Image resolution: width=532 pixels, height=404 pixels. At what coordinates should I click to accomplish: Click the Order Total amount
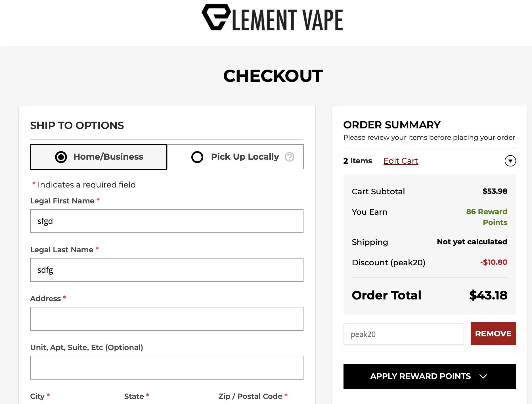click(488, 295)
